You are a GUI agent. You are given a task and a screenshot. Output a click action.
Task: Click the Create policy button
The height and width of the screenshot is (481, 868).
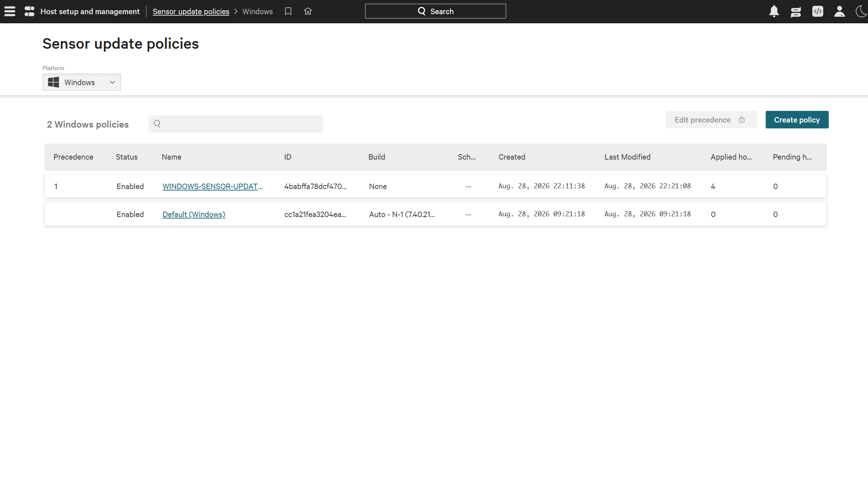[x=797, y=120]
